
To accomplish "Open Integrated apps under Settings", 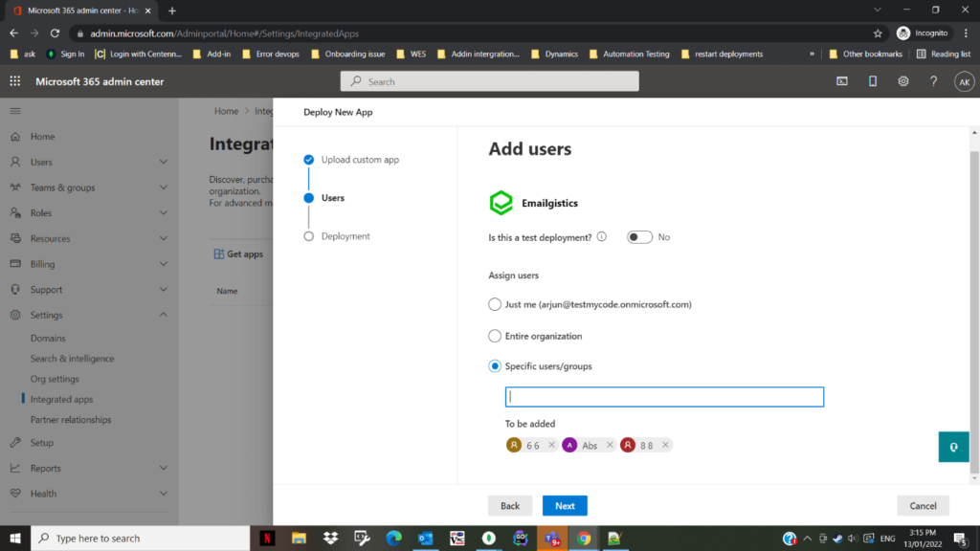I will coord(61,399).
